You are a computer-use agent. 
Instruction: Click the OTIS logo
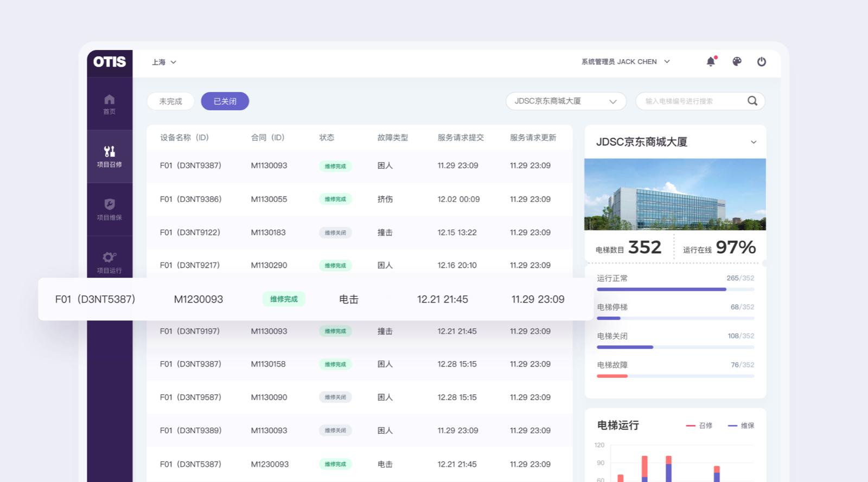pyautogui.click(x=110, y=62)
